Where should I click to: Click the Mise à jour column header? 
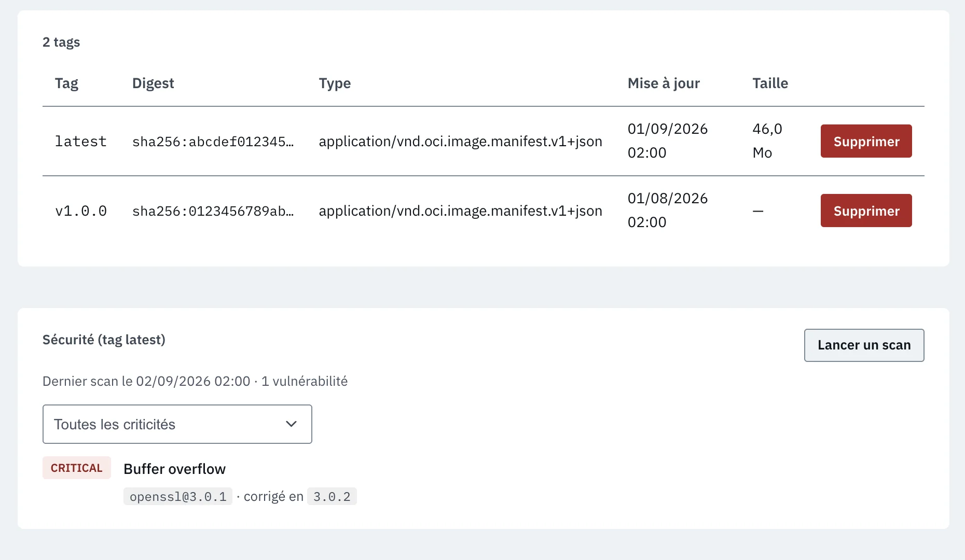point(664,83)
